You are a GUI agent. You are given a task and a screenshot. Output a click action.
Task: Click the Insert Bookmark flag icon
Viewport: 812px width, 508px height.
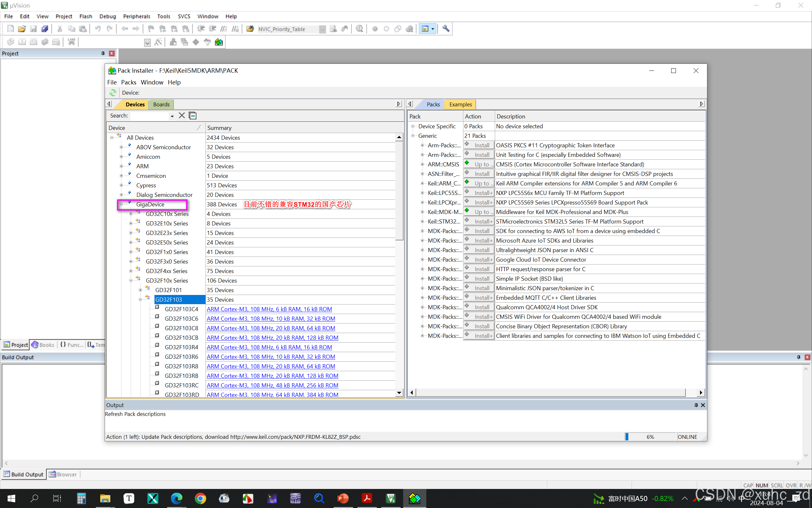(151, 29)
